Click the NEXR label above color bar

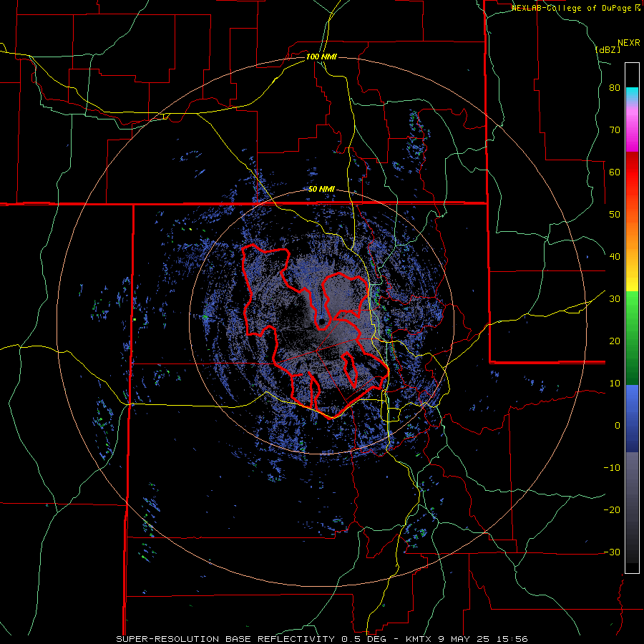coord(629,43)
